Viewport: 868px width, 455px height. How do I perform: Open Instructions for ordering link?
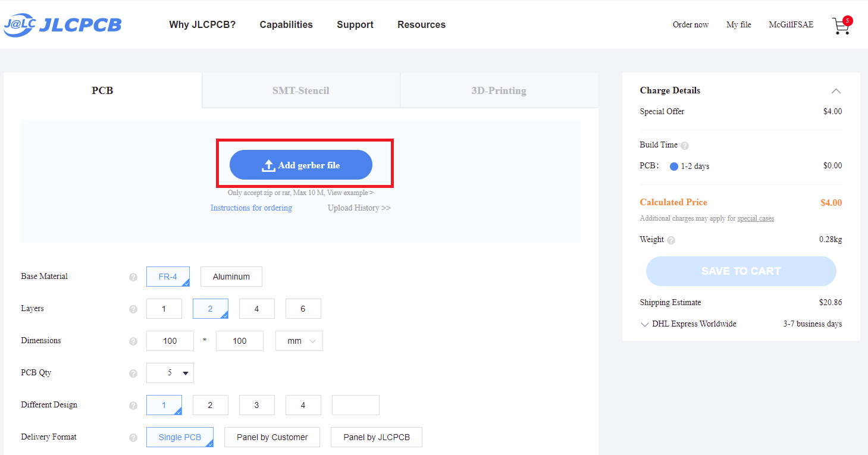pyautogui.click(x=251, y=208)
